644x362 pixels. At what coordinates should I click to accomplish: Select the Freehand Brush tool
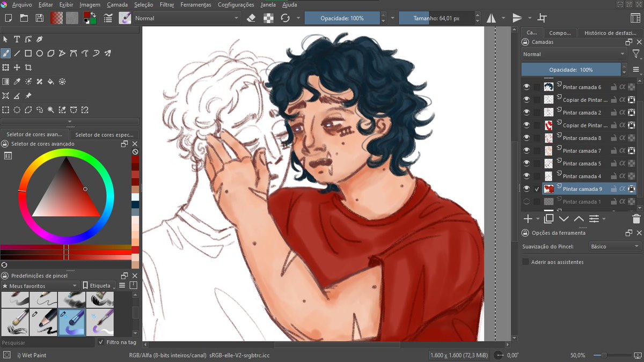pos(5,53)
